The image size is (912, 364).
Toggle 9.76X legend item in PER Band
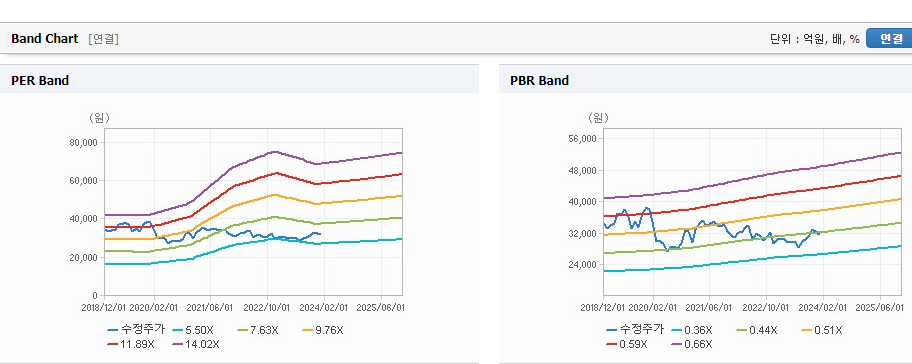323,330
